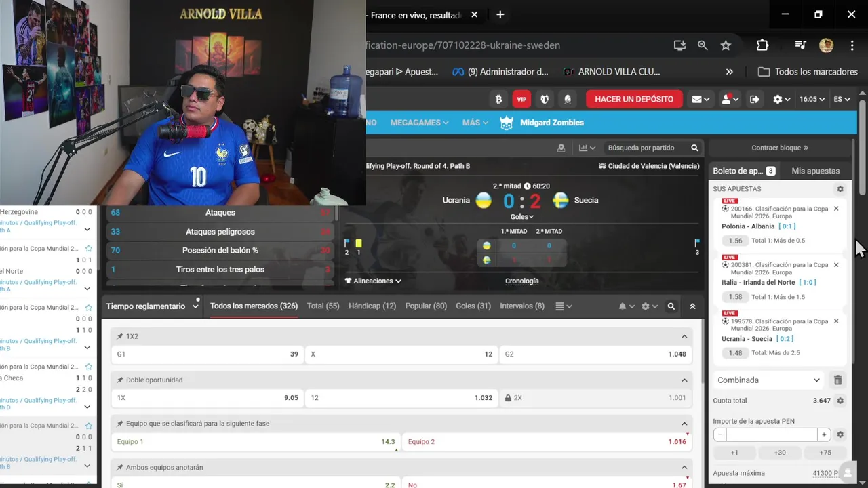Switch to the Popular (80) tab
The width and height of the screenshot is (868, 488).
426,306
